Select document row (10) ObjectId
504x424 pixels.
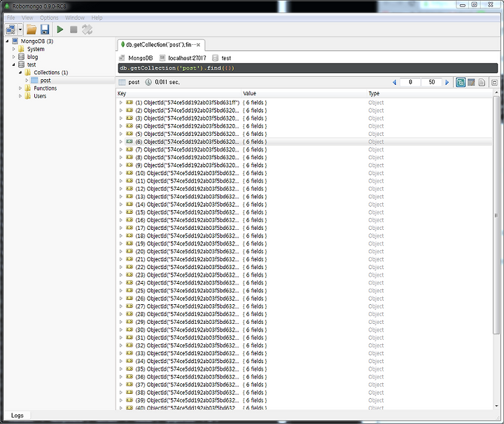(x=305, y=173)
